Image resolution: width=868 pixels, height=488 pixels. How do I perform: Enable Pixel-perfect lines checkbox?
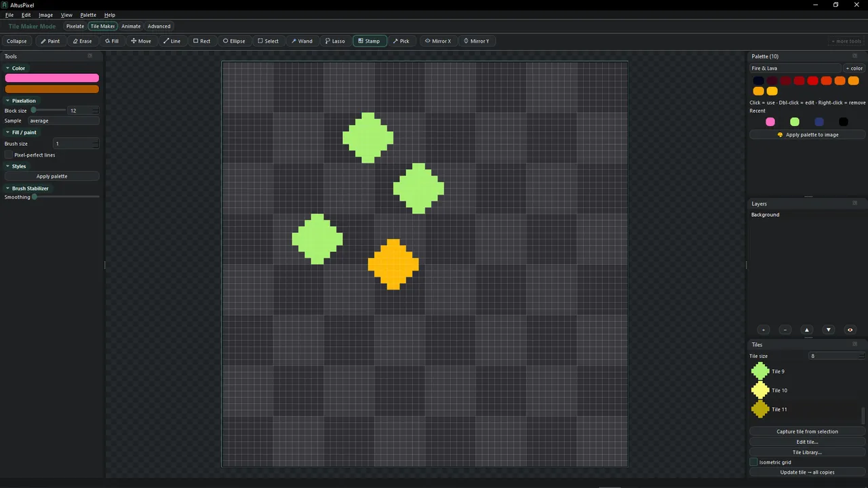point(9,155)
